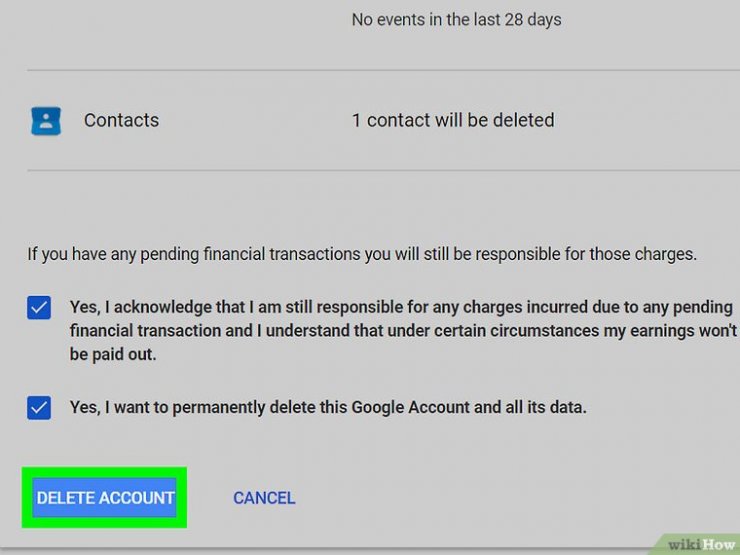Screen dimensions: 740x555
Task: Click the CANCEL link
Action: pyautogui.click(x=264, y=498)
